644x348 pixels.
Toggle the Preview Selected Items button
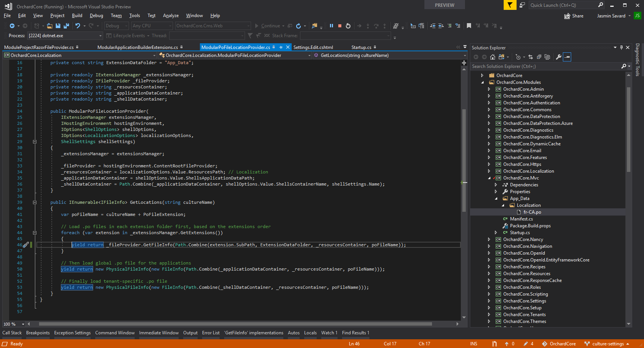[567, 57]
